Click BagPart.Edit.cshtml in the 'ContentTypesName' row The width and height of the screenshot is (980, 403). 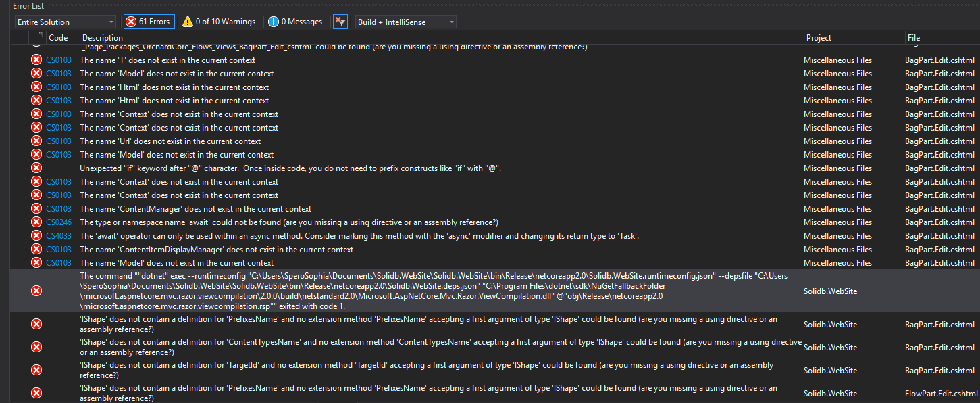[940, 347]
